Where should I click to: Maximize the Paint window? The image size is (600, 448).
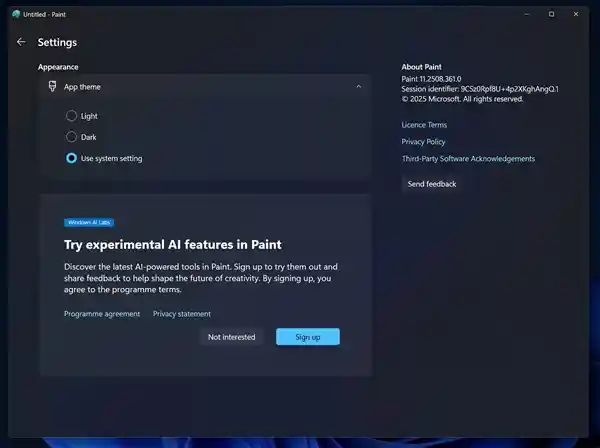pyautogui.click(x=551, y=14)
